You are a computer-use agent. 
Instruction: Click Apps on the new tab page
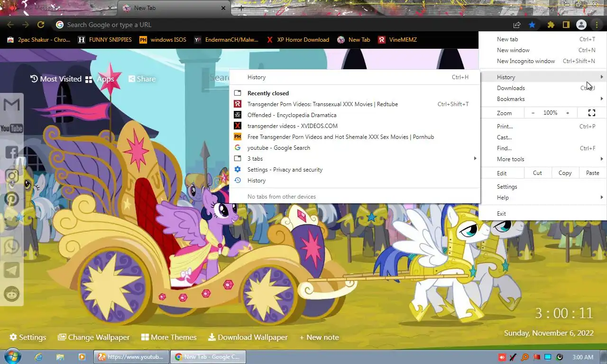coord(100,79)
